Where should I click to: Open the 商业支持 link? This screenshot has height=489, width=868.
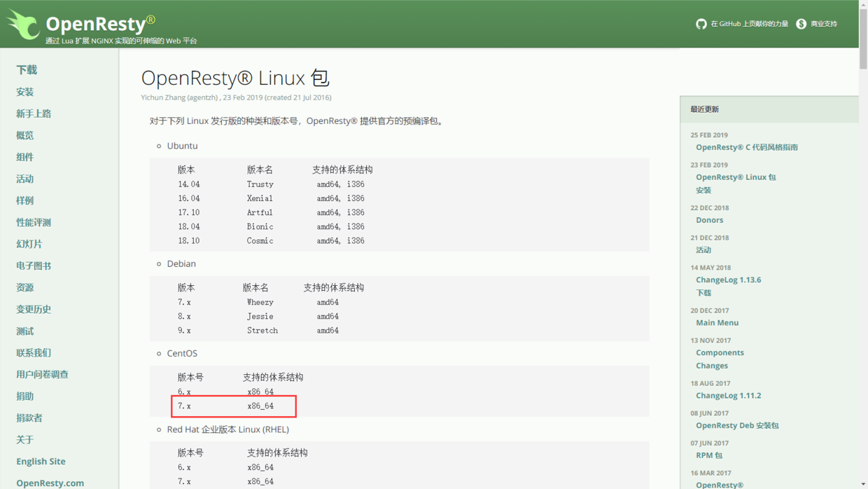click(824, 24)
